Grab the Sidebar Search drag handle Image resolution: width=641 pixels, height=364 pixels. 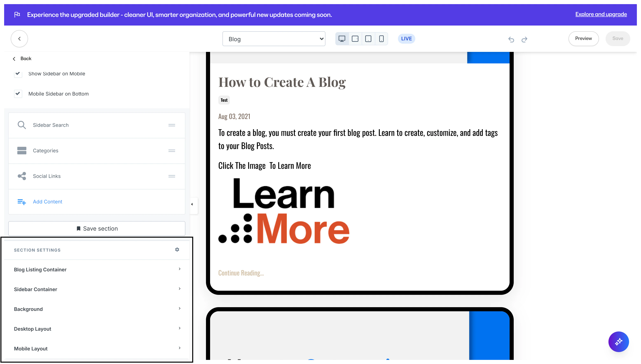tap(172, 125)
